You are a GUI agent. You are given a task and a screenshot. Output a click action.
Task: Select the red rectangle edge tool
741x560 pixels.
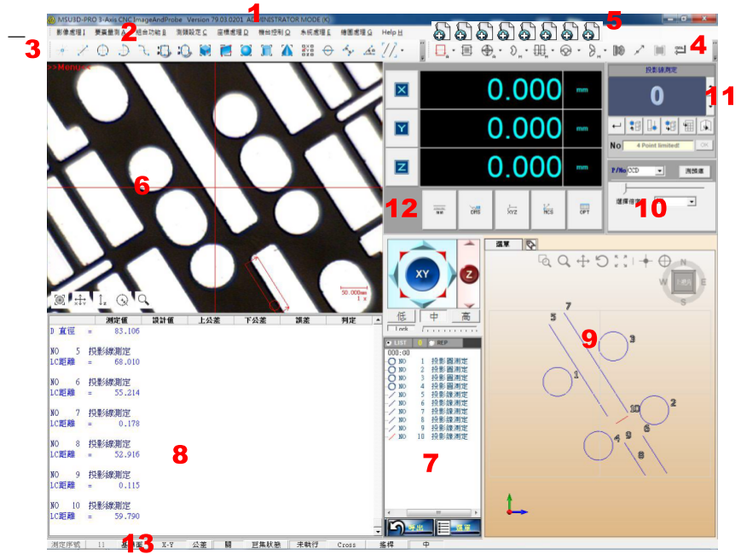tap(441, 50)
